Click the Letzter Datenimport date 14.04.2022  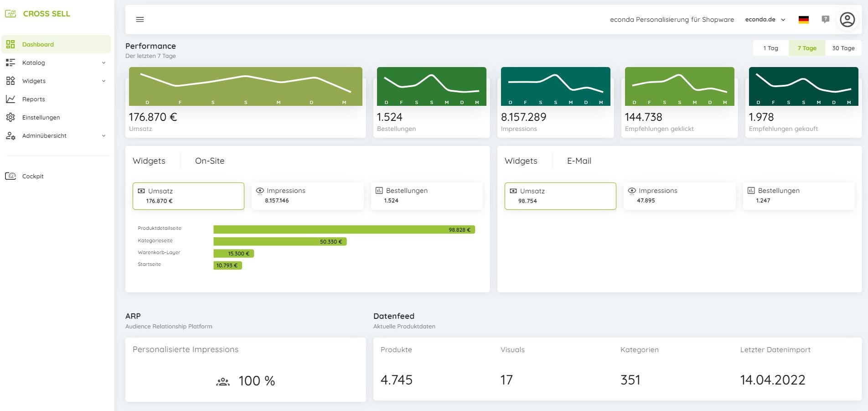(773, 380)
